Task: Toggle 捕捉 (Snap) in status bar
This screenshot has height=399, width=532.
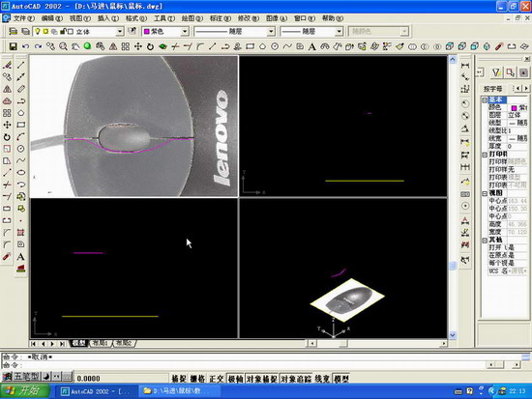Action: (179, 379)
